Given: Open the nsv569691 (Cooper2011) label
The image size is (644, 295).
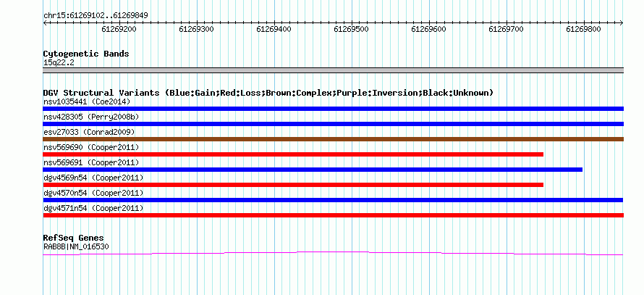Looking at the screenshot, I should click(91, 162).
